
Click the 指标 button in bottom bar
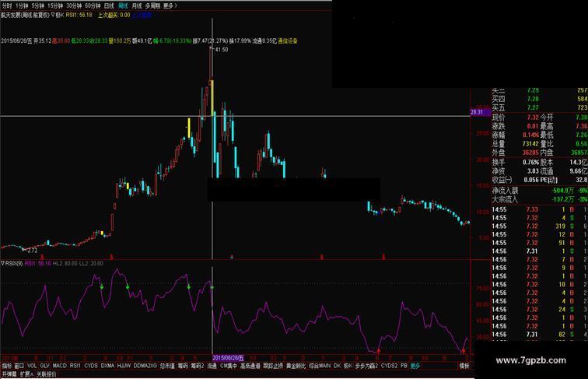[7, 366]
